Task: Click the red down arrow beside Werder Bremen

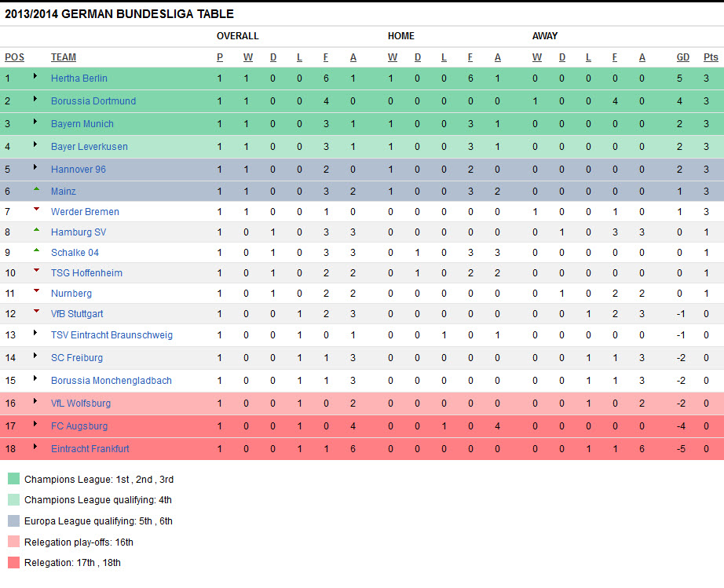Action: click(35, 210)
